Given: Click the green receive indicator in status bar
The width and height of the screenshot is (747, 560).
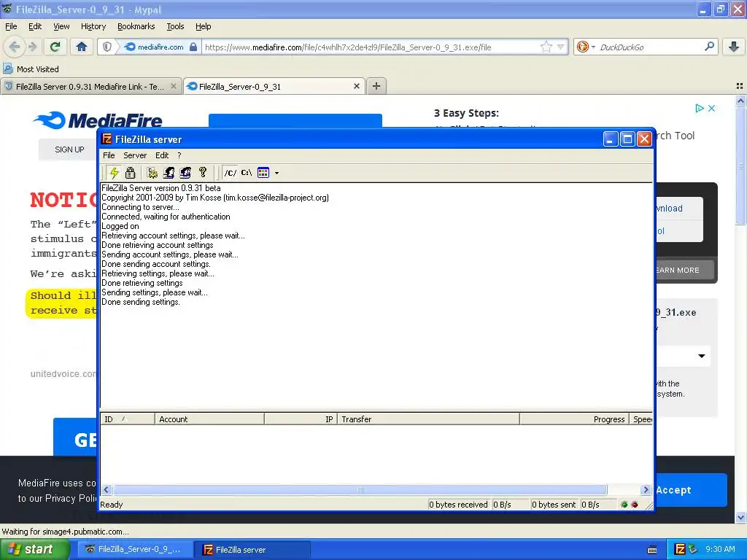Looking at the screenshot, I should coord(624,505).
